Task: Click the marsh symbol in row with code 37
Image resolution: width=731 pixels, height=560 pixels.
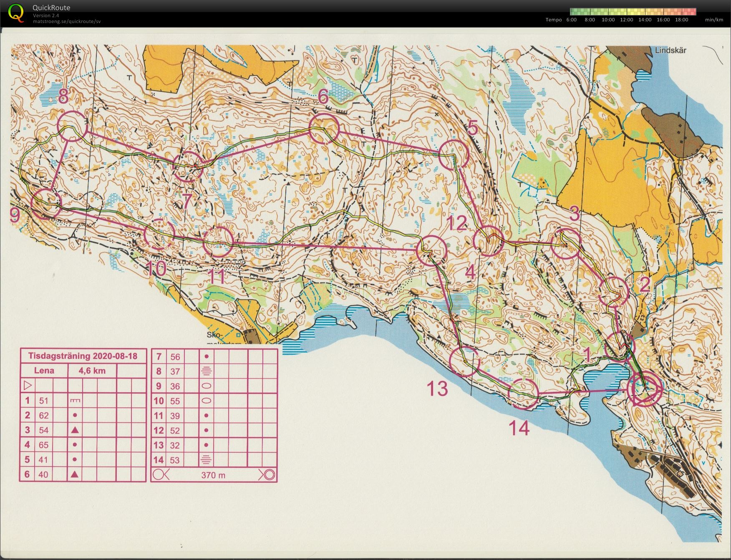Action: [206, 371]
